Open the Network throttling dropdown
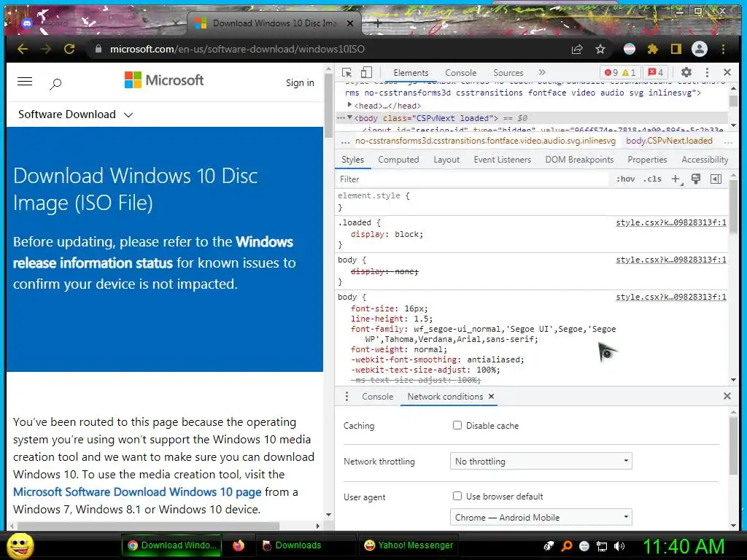The height and width of the screenshot is (560, 747). click(541, 461)
